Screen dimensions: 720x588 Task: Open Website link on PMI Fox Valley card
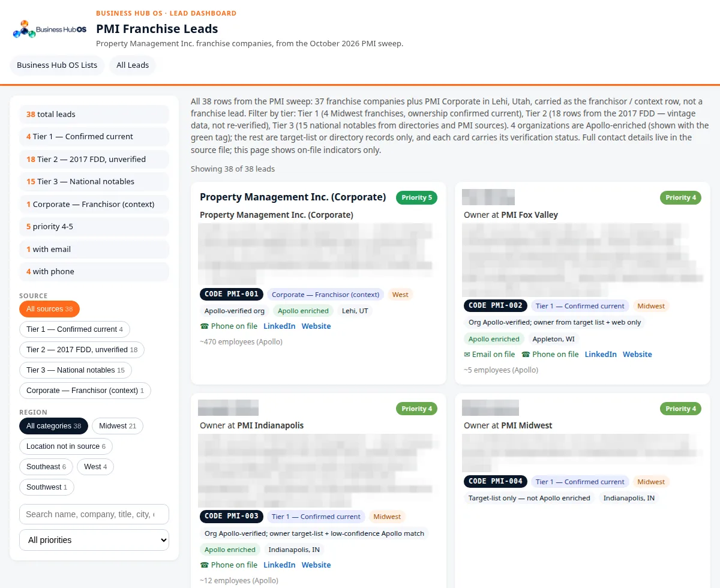tap(637, 355)
